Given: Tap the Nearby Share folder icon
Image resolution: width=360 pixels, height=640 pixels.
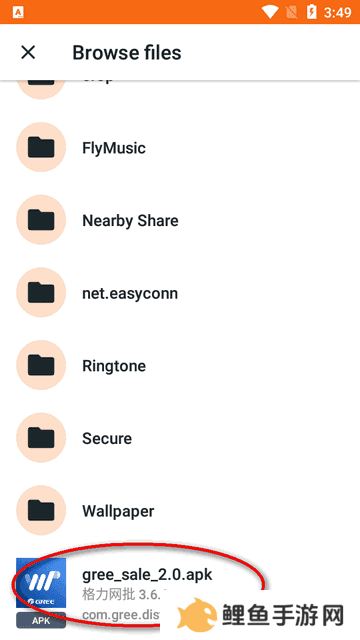Looking at the screenshot, I should 41,220.
